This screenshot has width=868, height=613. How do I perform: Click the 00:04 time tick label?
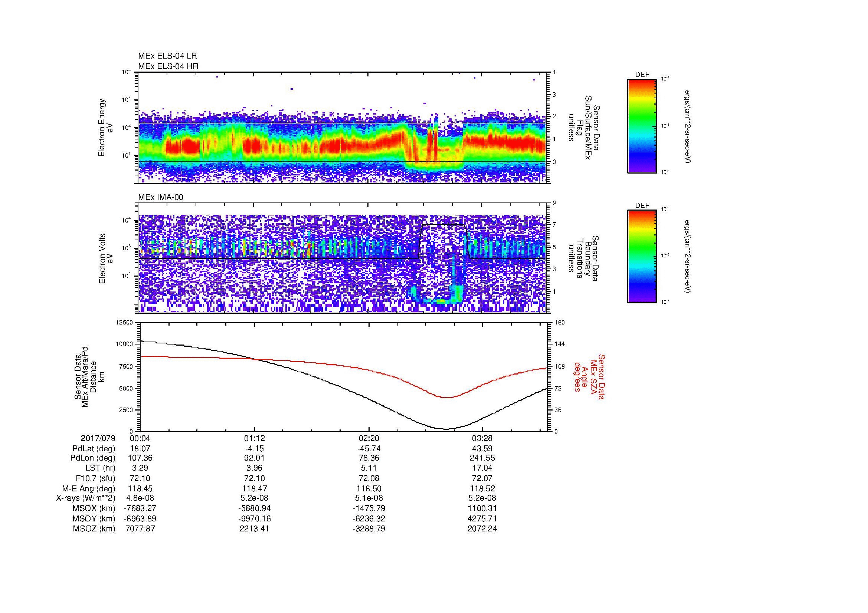coord(140,438)
